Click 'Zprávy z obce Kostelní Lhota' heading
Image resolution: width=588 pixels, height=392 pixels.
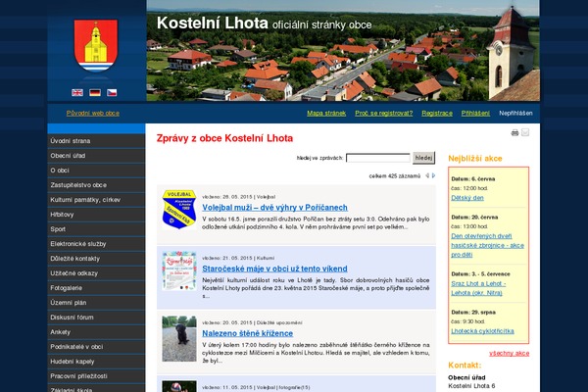click(224, 138)
